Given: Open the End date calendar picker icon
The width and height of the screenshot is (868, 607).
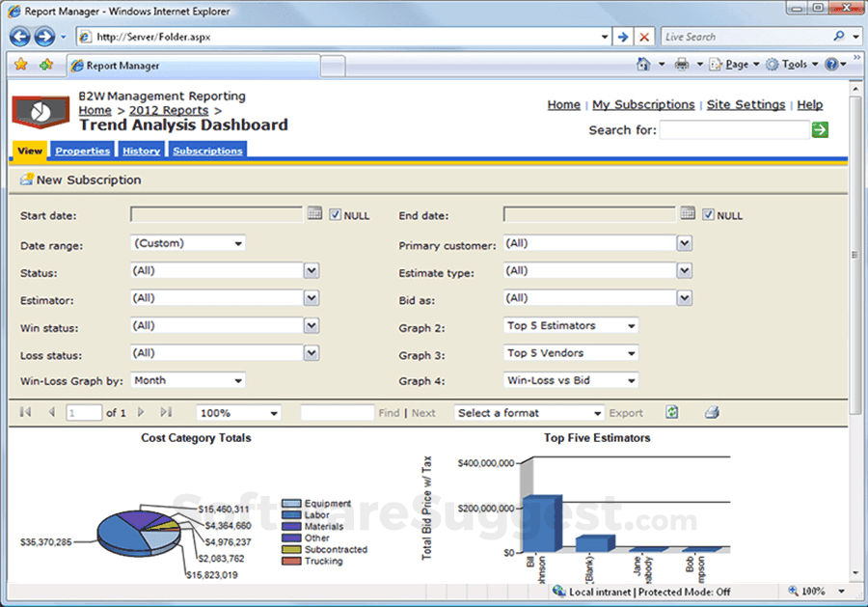Looking at the screenshot, I should [x=688, y=214].
